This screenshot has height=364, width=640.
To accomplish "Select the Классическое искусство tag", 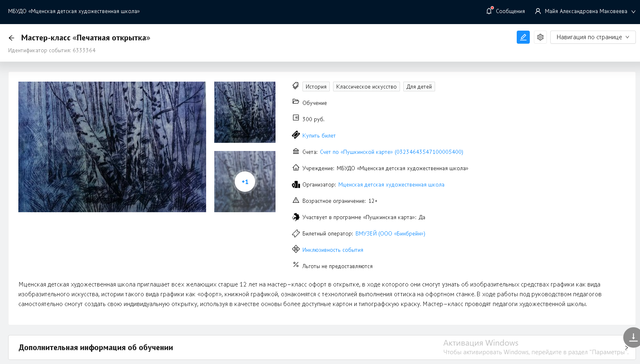I will [x=366, y=87].
